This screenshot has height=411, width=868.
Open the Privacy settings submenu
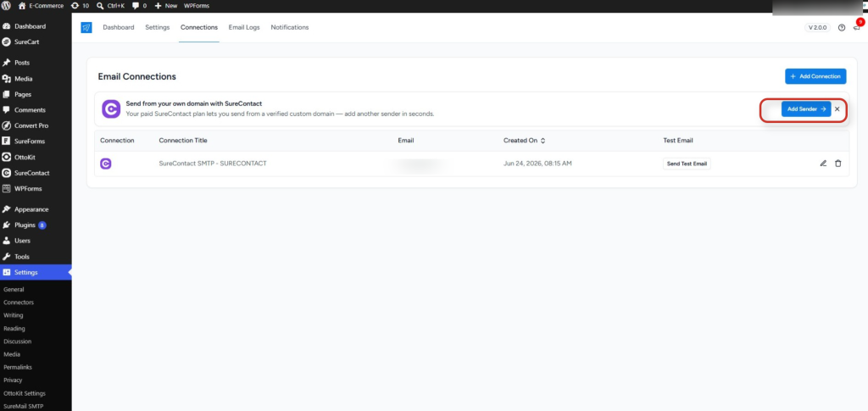click(x=13, y=380)
